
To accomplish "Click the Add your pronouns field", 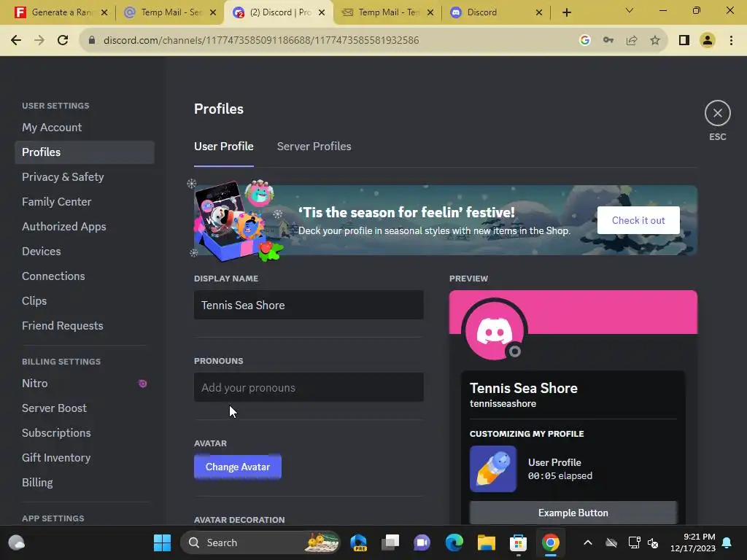I will coord(309,387).
